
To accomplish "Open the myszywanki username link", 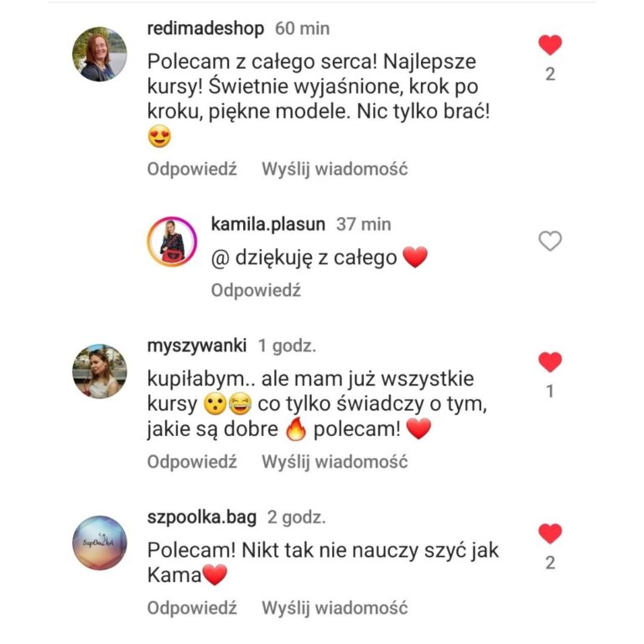I will point(197,345).
